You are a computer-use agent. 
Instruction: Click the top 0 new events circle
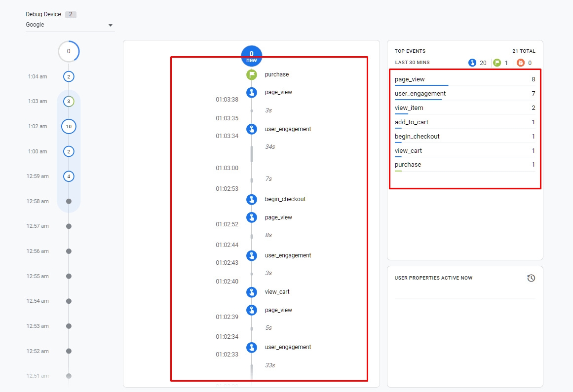[252, 56]
